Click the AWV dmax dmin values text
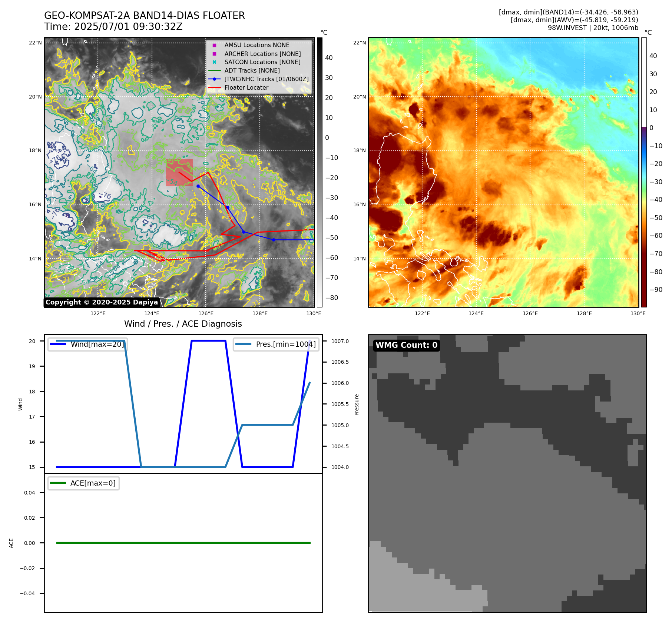The image size is (672, 626). 575,20
